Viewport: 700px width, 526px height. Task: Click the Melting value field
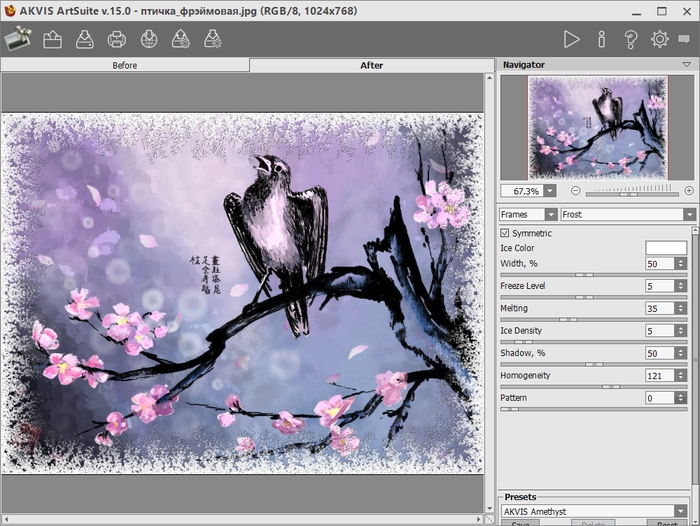[660, 309]
